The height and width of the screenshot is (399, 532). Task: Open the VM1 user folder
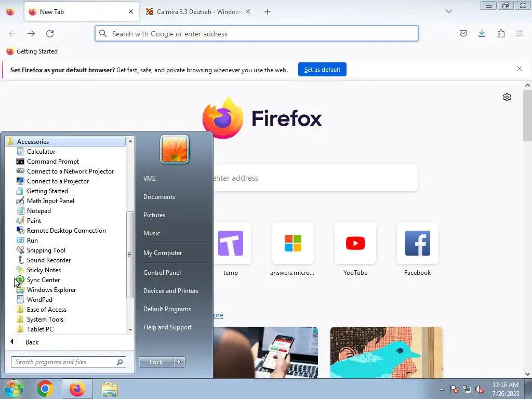[x=149, y=179]
